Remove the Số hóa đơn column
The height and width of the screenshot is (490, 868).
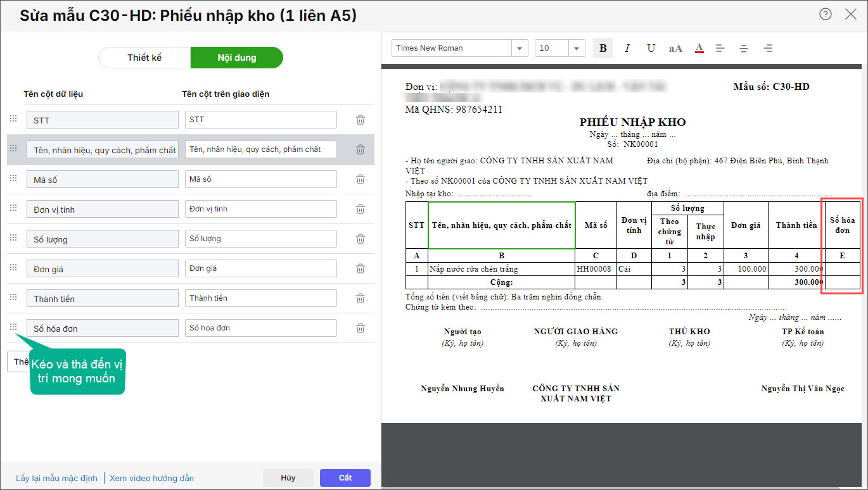[361, 328]
